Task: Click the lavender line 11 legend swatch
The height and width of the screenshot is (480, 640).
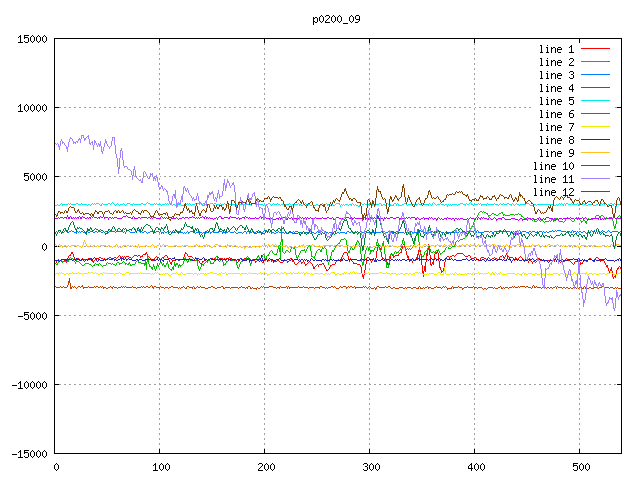Action: (596, 179)
